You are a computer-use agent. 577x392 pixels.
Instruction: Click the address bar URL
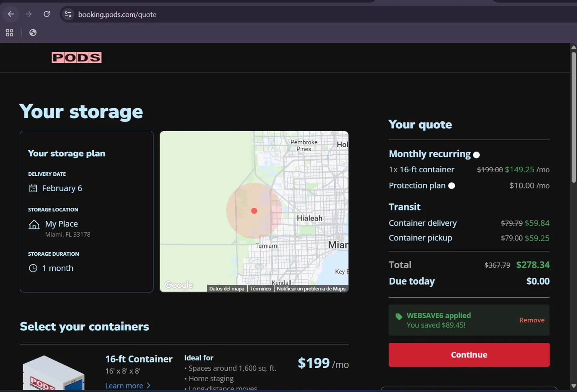click(117, 14)
